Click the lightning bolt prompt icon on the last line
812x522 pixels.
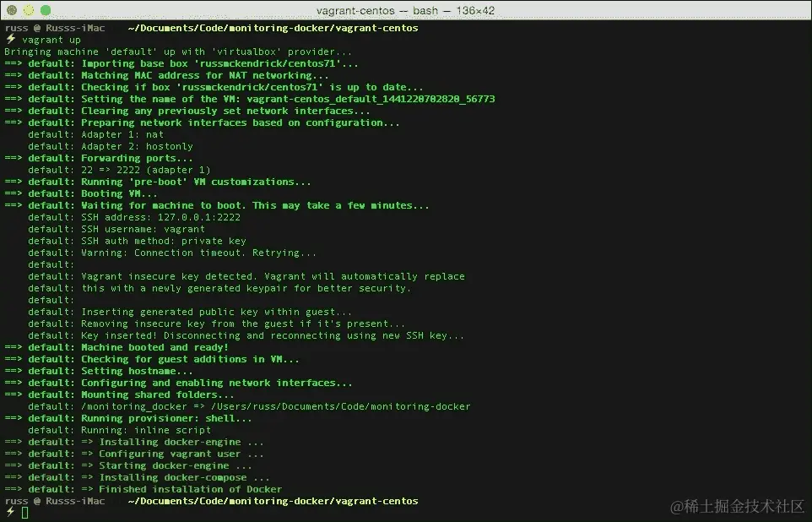pyautogui.click(x=10, y=512)
